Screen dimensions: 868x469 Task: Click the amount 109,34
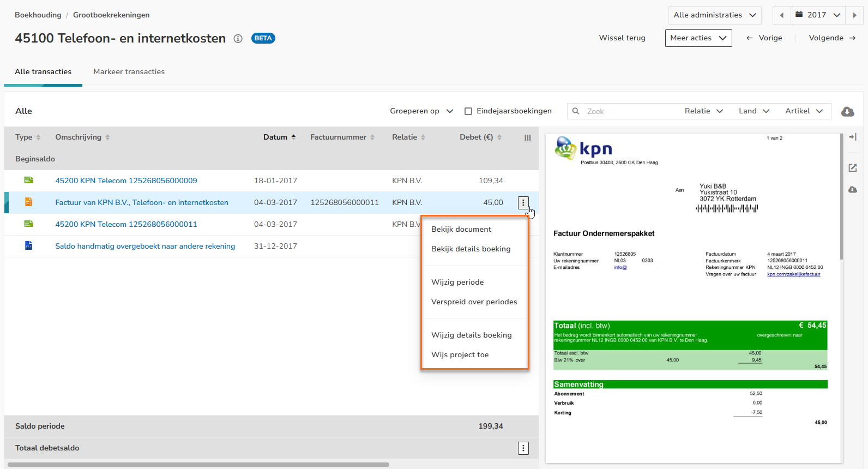[491, 181]
